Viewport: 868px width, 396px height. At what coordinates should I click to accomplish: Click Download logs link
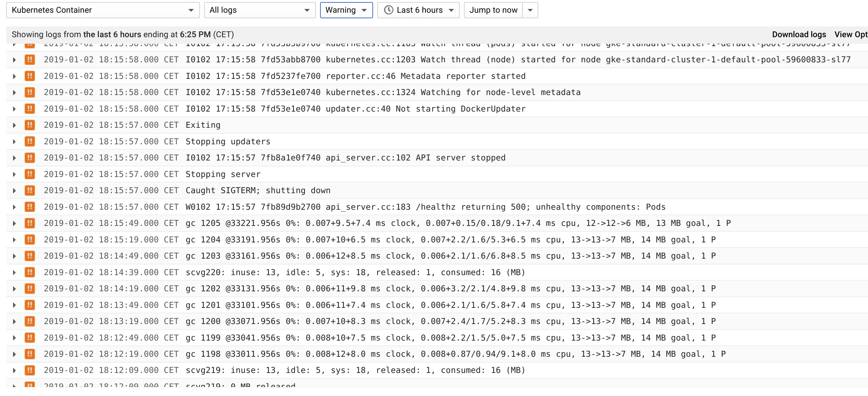point(798,34)
